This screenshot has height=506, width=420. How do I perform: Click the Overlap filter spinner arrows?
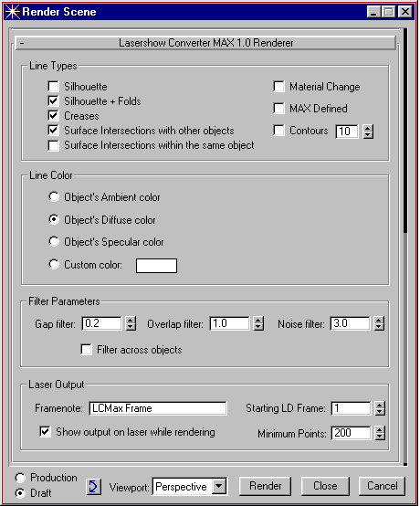pos(258,323)
